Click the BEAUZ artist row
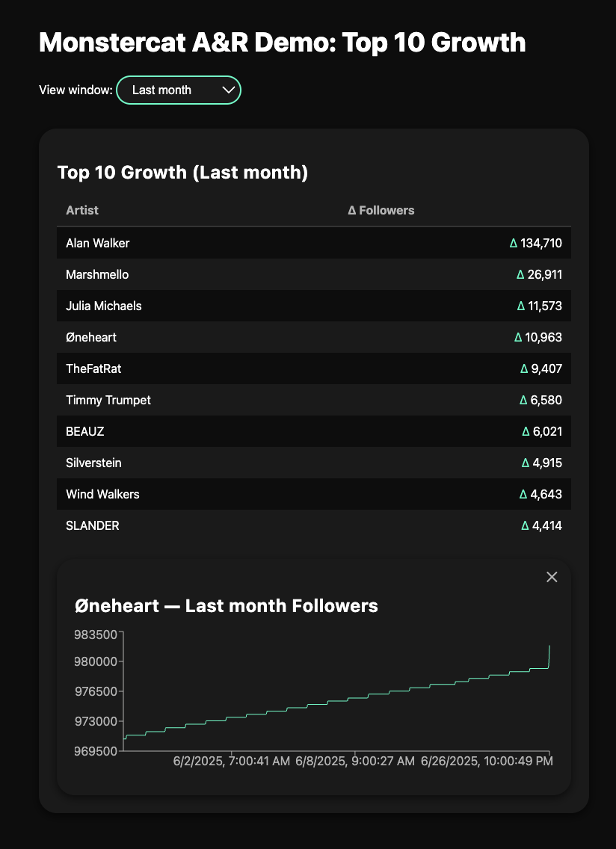 [x=314, y=431]
